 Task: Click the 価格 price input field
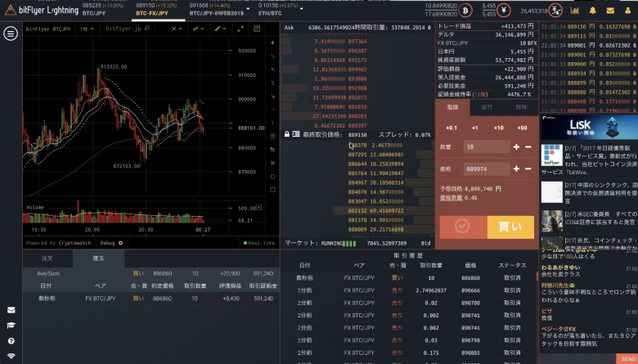(487, 169)
